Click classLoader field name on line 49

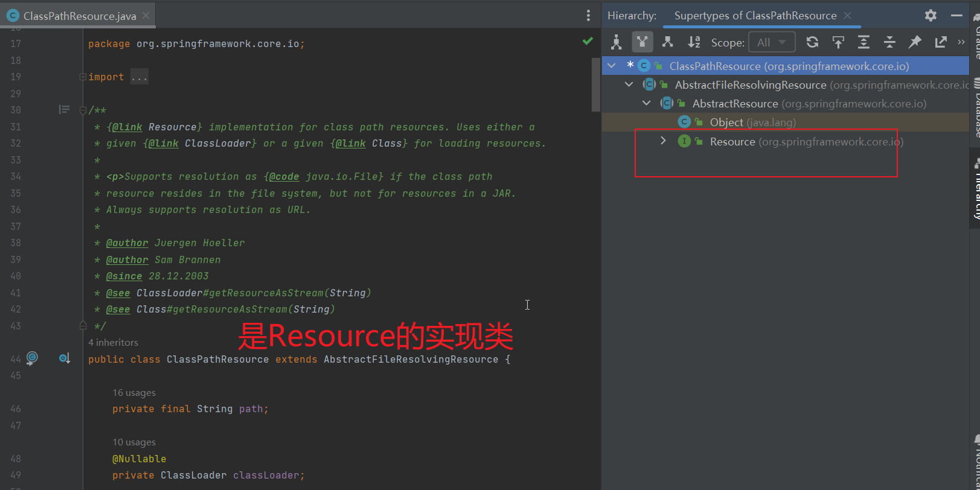pyautogui.click(x=266, y=475)
